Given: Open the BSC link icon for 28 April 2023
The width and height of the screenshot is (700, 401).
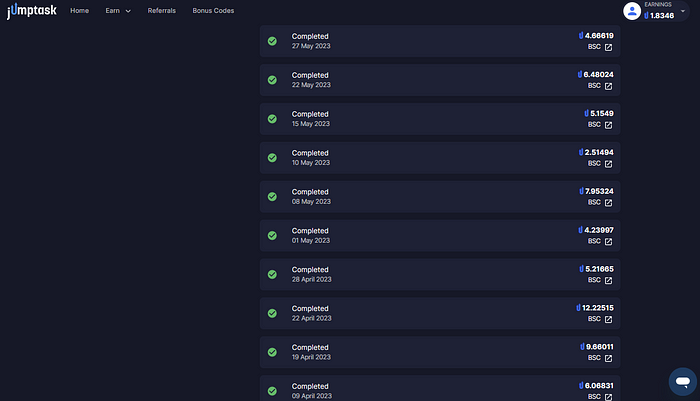Looking at the screenshot, I should click(608, 280).
